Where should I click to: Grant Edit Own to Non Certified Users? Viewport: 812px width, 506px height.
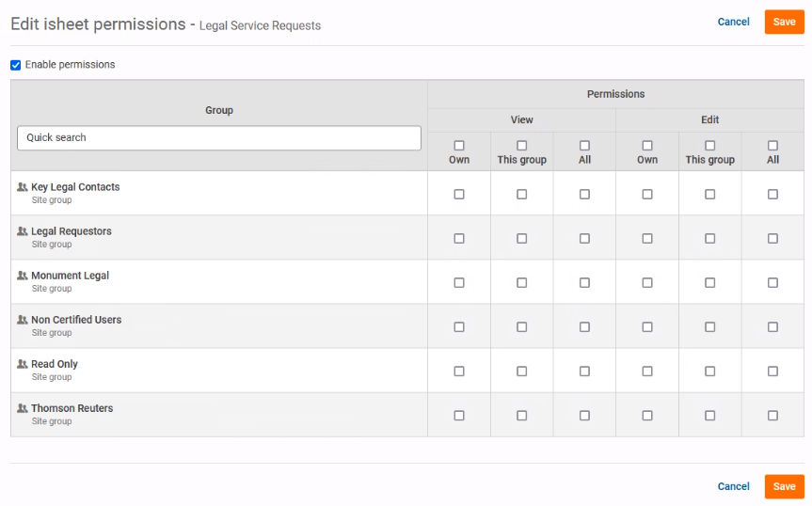[x=646, y=327]
